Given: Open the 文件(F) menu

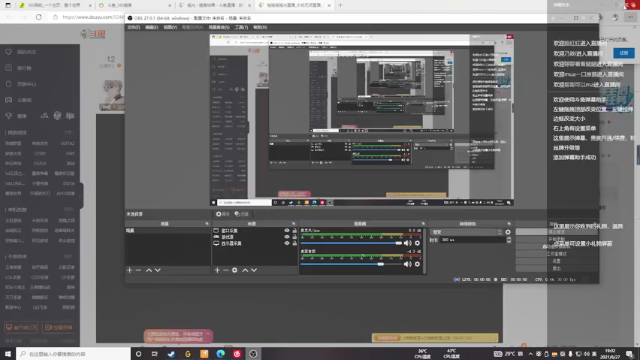Looking at the screenshot, I should coord(133,27).
